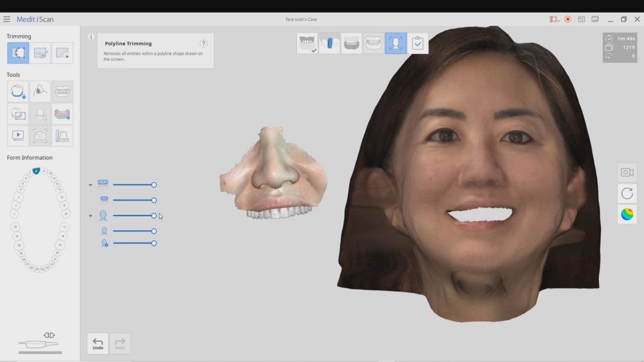The width and height of the screenshot is (644, 362).
Task: Collapse the upper jaw visibility group
Action: [x=90, y=184]
